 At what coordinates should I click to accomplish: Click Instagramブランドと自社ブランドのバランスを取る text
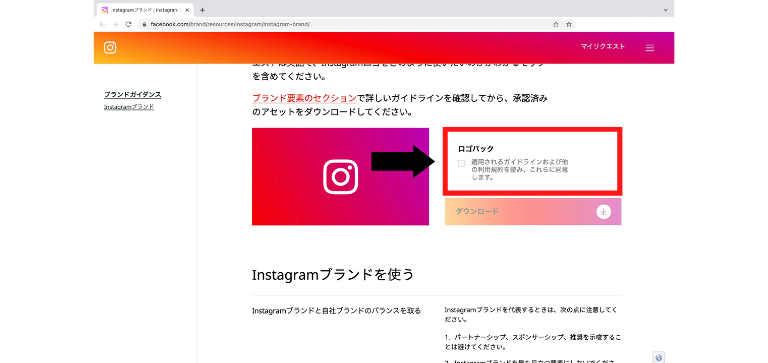click(x=336, y=311)
